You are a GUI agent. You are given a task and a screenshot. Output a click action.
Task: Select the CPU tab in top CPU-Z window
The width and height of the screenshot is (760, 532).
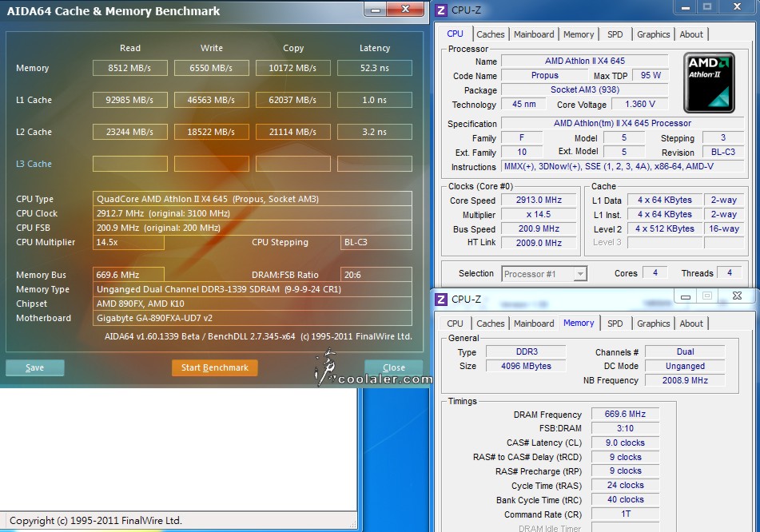point(456,34)
